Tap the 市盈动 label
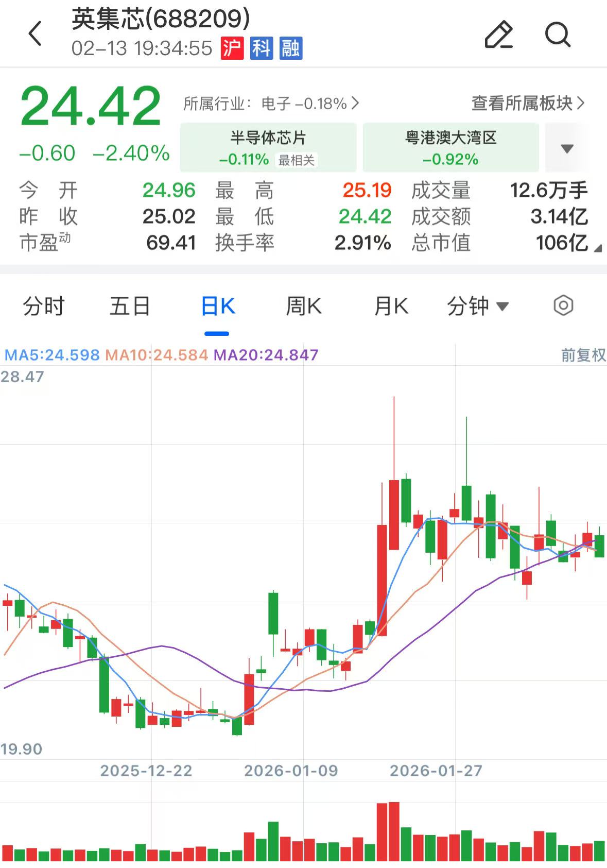The width and height of the screenshot is (607, 868). click(x=45, y=242)
